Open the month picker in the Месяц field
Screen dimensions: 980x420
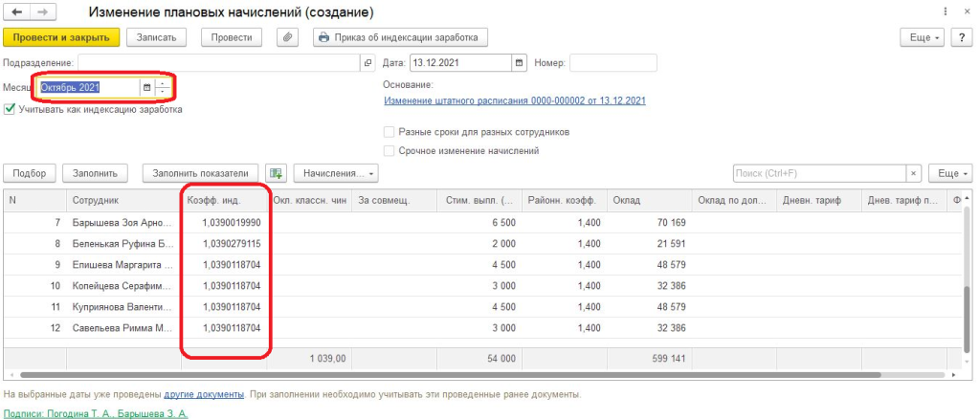[146, 88]
